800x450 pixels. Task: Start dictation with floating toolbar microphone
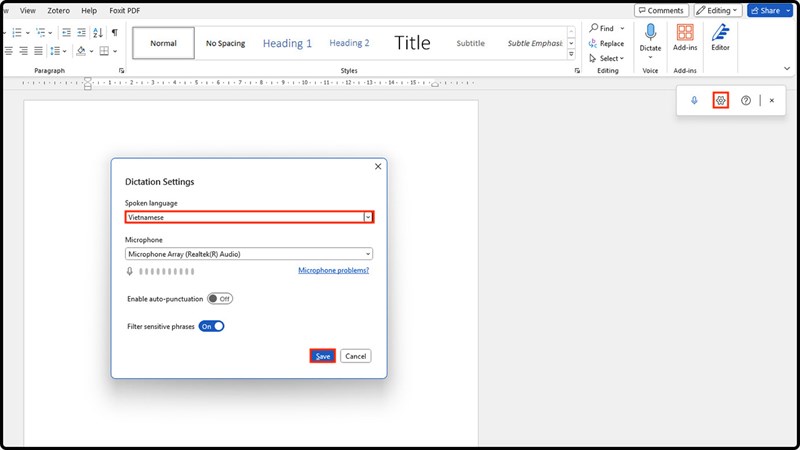[694, 101]
